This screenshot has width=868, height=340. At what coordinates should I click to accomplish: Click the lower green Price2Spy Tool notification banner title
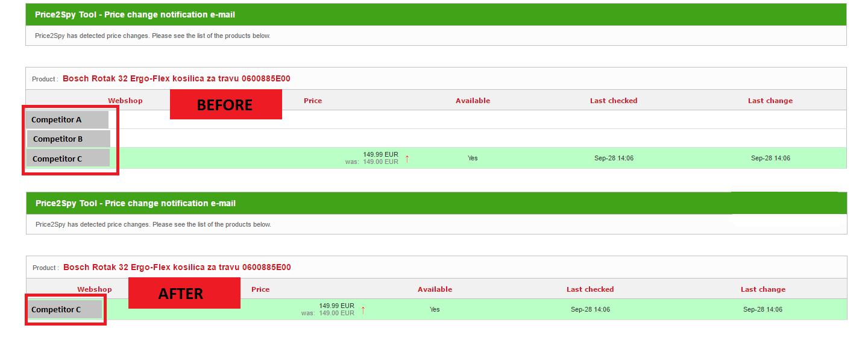click(x=136, y=203)
